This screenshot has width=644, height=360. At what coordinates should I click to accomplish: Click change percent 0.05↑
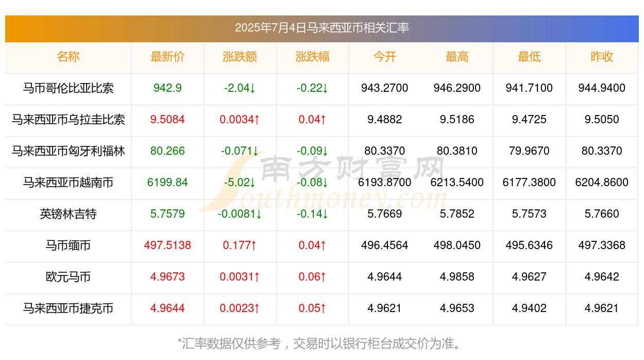[x=312, y=308]
